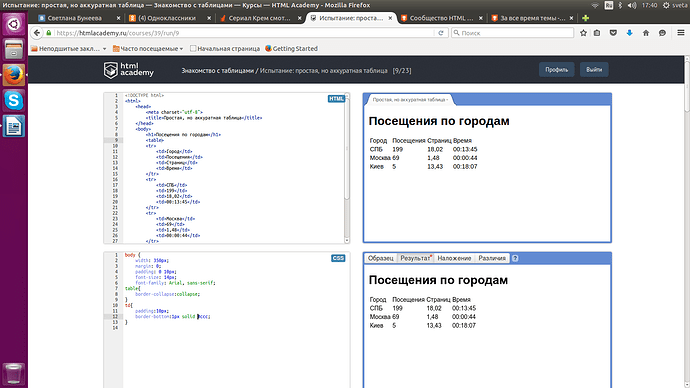Open LibreOffice Writer from the dock
690x388 pixels.
(14, 127)
